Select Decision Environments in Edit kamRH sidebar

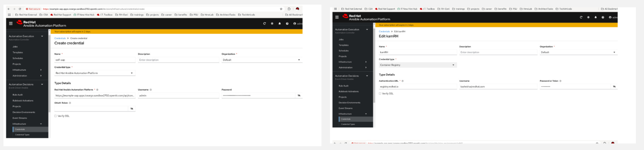click(x=349, y=103)
